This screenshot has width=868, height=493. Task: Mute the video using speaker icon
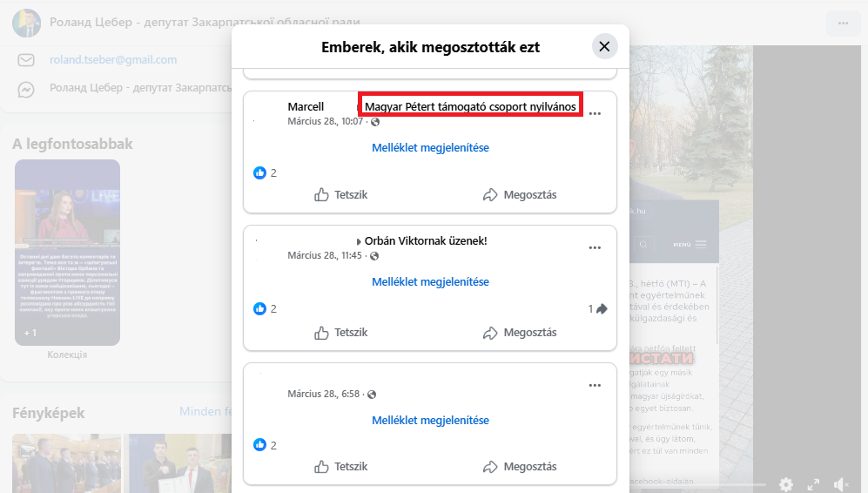click(841, 484)
